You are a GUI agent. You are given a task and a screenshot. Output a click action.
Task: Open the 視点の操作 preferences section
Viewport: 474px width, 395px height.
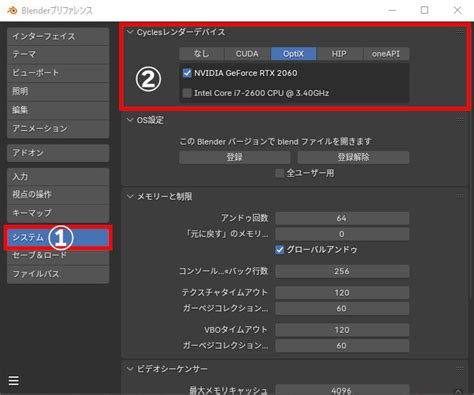(x=58, y=195)
